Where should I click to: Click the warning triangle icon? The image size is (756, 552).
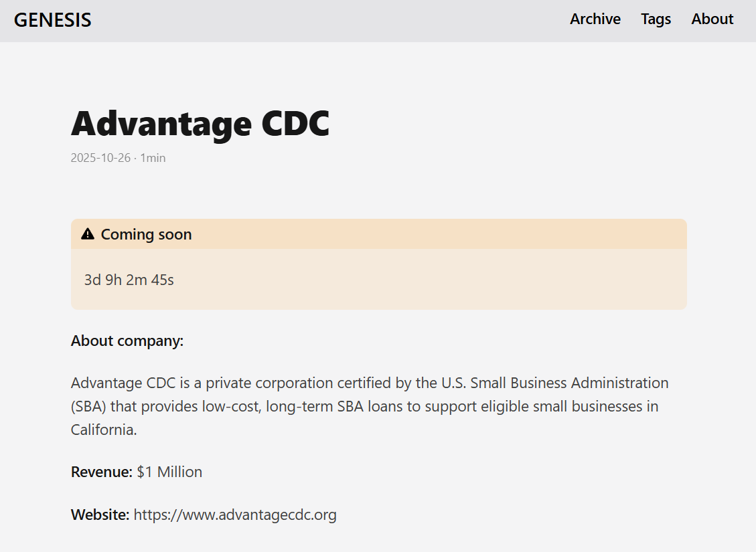pos(87,234)
